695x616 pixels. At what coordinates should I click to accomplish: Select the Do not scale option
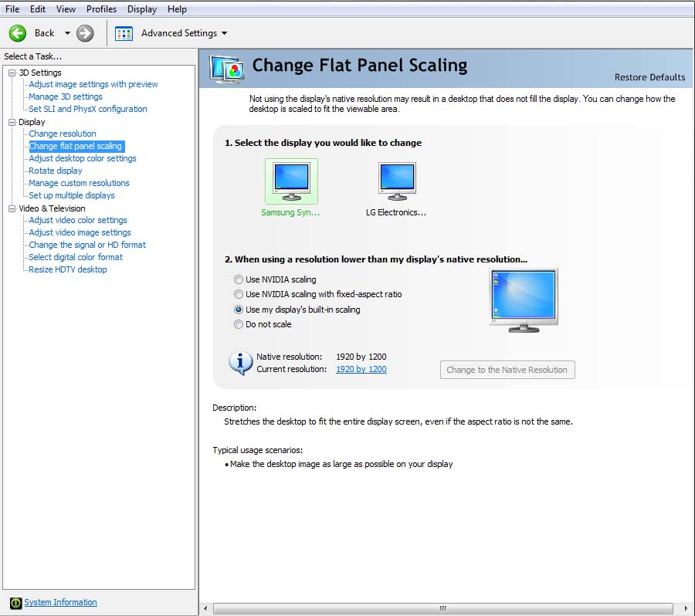pyautogui.click(x=239, y=324)
